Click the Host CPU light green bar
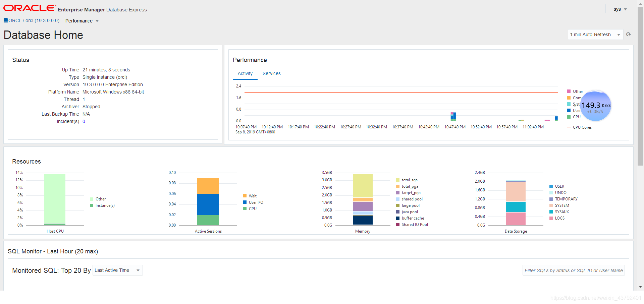 click(55, 199)
